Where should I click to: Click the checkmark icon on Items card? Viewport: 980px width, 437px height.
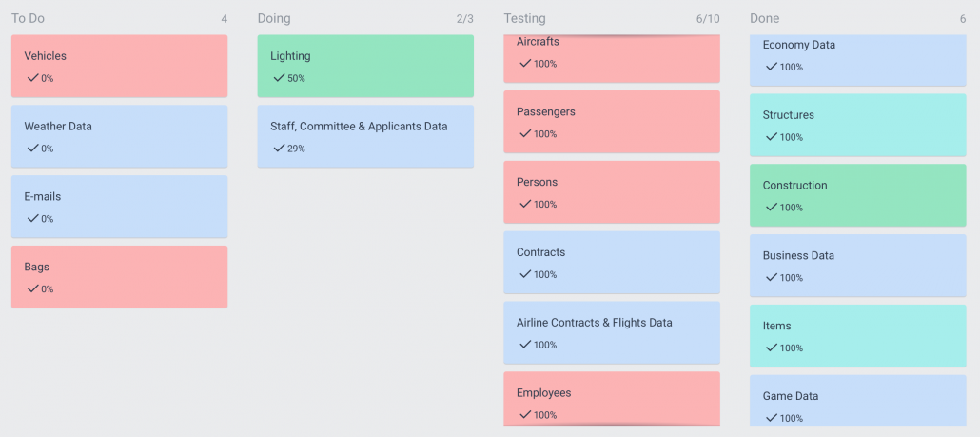point(772,348)
